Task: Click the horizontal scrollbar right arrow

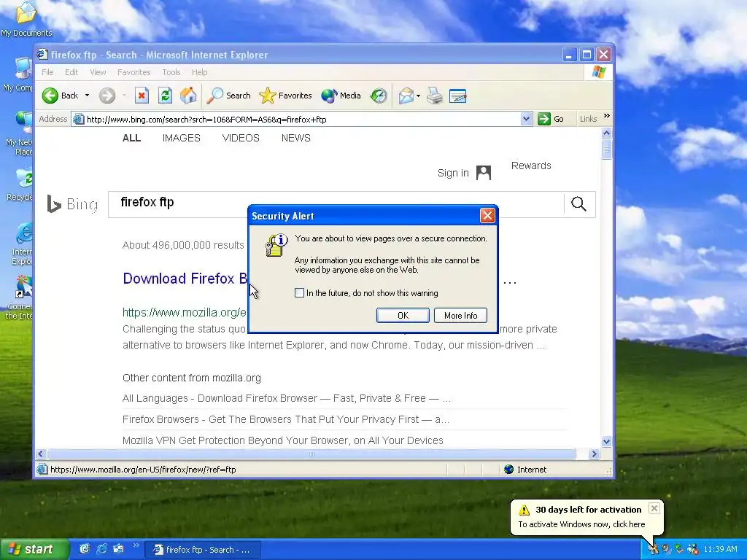Action: 594,454
